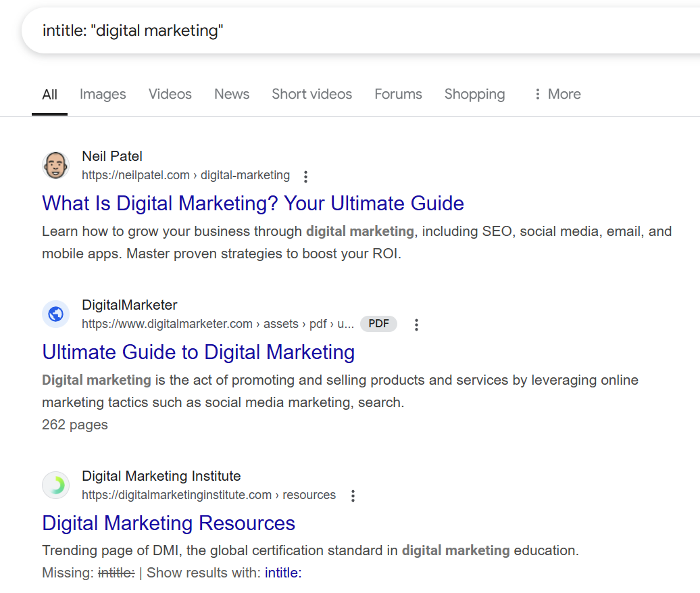Image resolution: width=700 pixels, height=593 pixels.
Task: Click the Neil Patel avatar favicon
Action: 56,166
